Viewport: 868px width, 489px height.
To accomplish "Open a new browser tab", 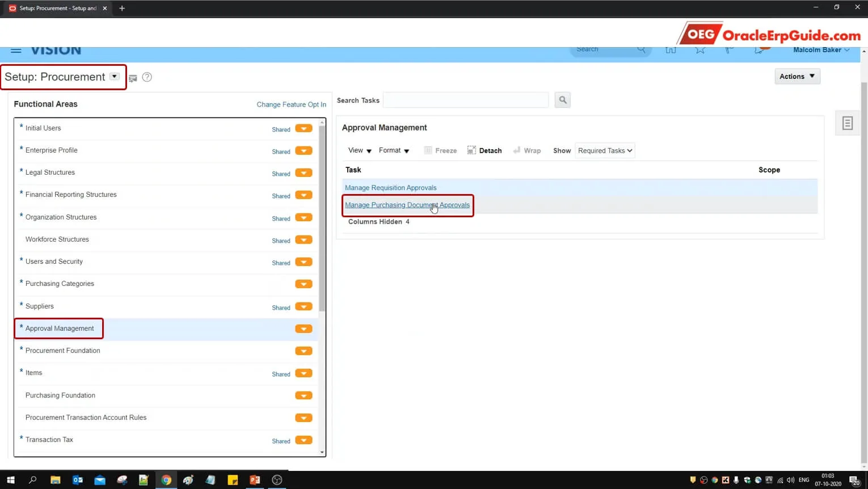I will pos(122,8).
